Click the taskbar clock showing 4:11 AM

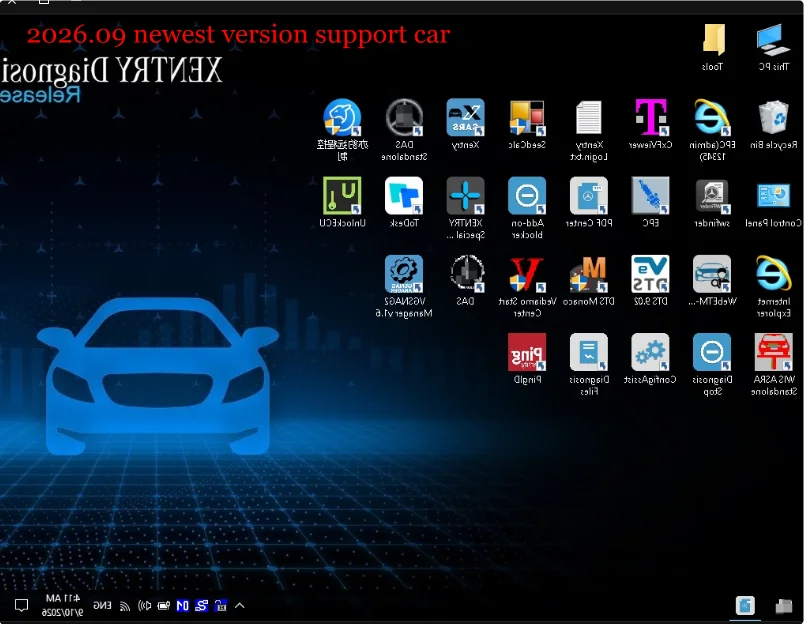62,606
